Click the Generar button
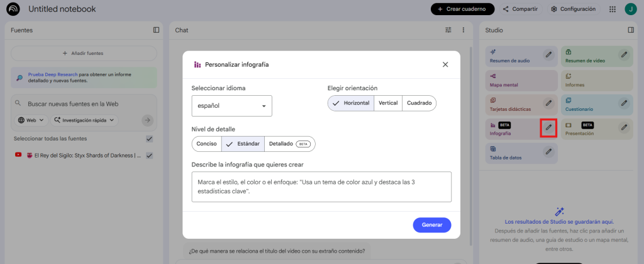The image size is (644, 264). pyautogui.click(x=432, y=225)
